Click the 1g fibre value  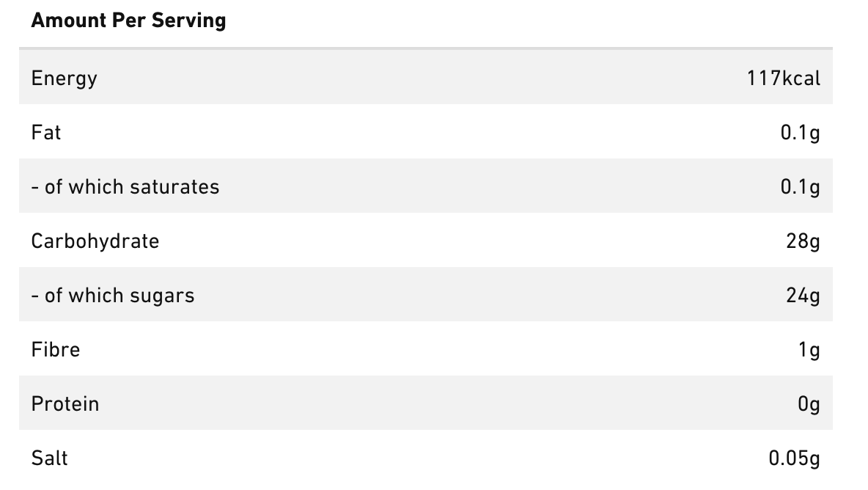tap(809, 349)
